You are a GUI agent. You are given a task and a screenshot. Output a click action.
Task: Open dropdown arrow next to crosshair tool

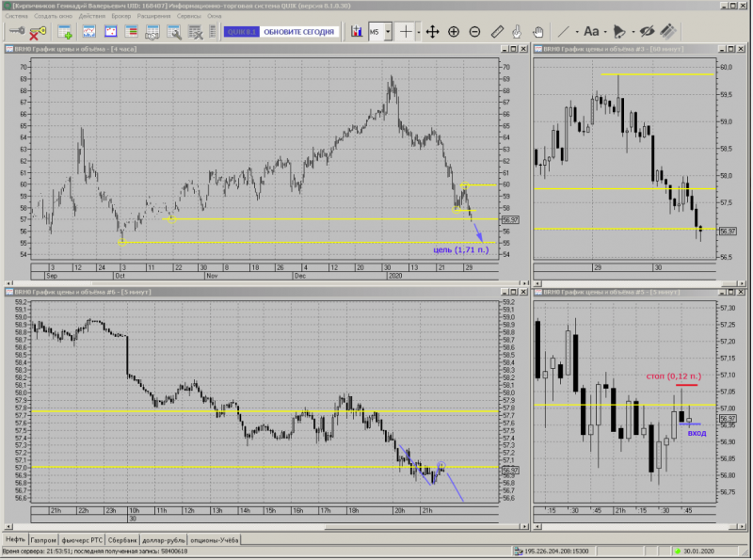tap(418, 32)
